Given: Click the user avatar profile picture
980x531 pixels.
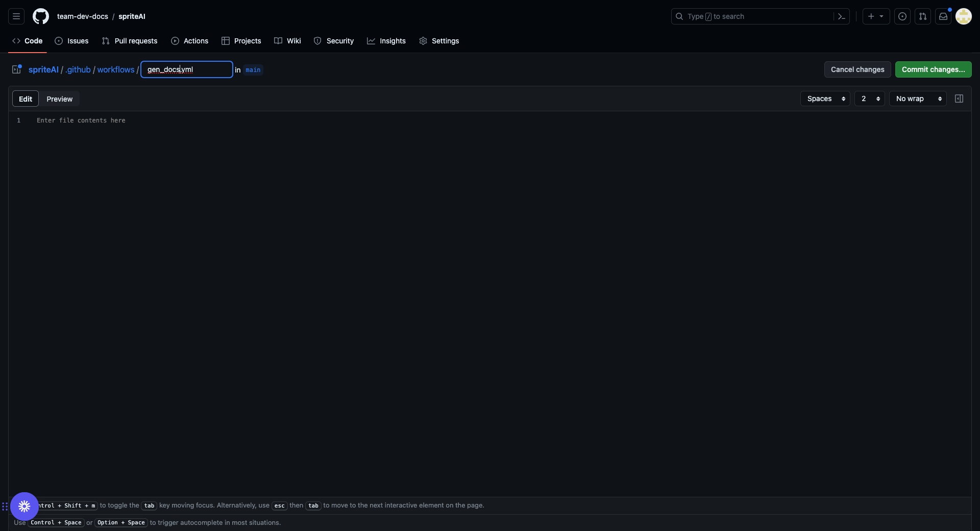Looking at the screenshot, I should pyautogui.click(x=964, y=16).
